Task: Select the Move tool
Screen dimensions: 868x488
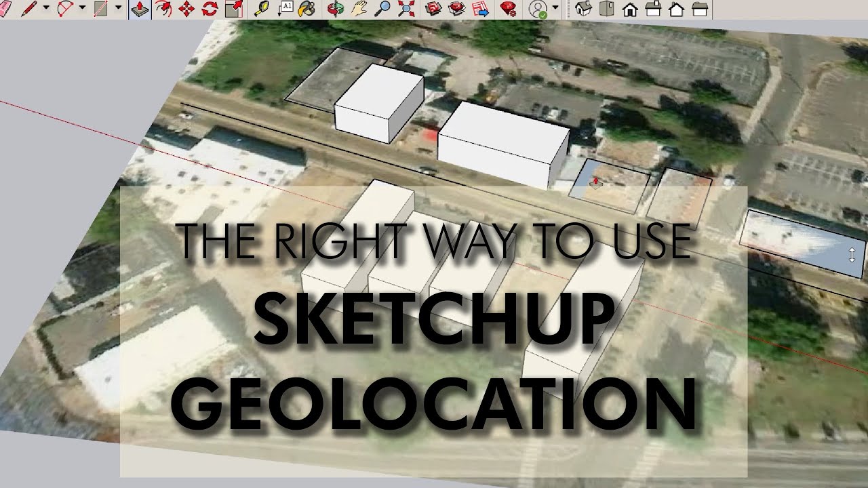Action: click(x=186, y=9)
